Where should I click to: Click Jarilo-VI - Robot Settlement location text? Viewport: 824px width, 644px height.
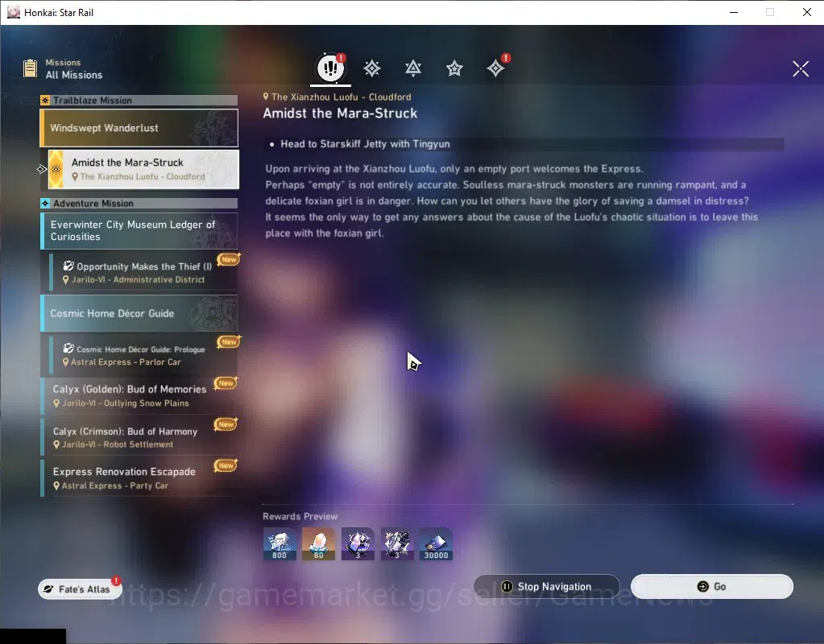pyautogui.click(x=118, y=444)
